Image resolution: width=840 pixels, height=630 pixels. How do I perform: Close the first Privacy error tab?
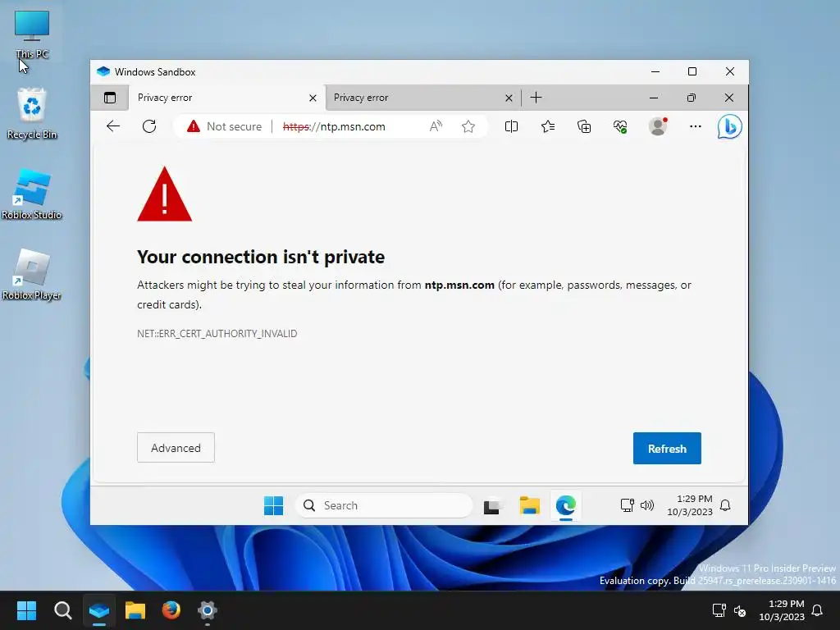313,98
